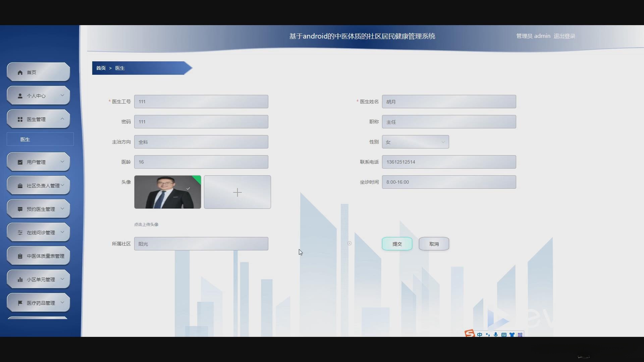
Task: Click the sliders icon for 在线问诊管理
Action: point(20,233)
